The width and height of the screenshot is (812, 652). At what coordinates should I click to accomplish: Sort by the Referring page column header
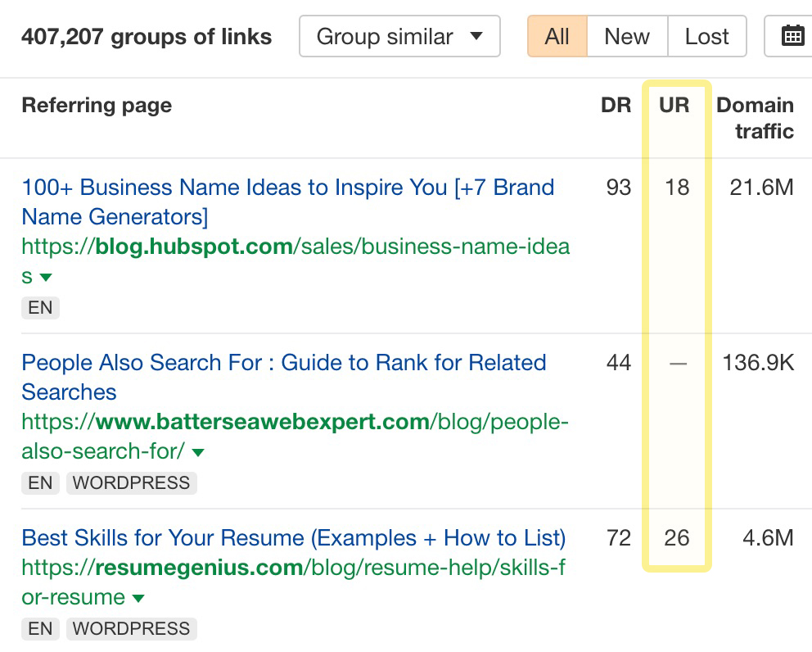tap(97, 105)
